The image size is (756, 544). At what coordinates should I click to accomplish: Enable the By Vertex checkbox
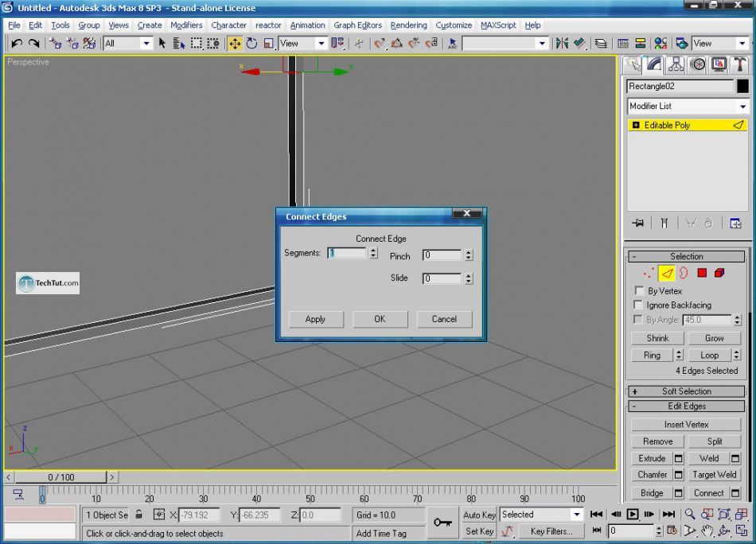point(639,290)
